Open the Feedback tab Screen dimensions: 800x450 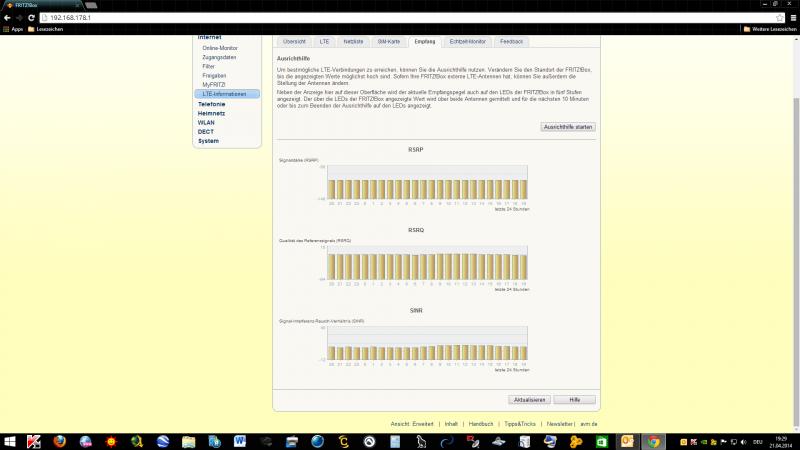point(511,42)
